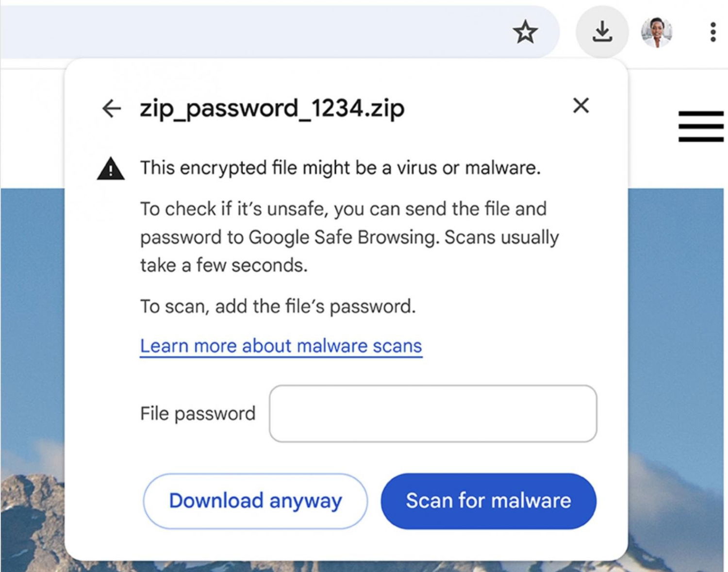Focus the File password input field

click(433, 414)
